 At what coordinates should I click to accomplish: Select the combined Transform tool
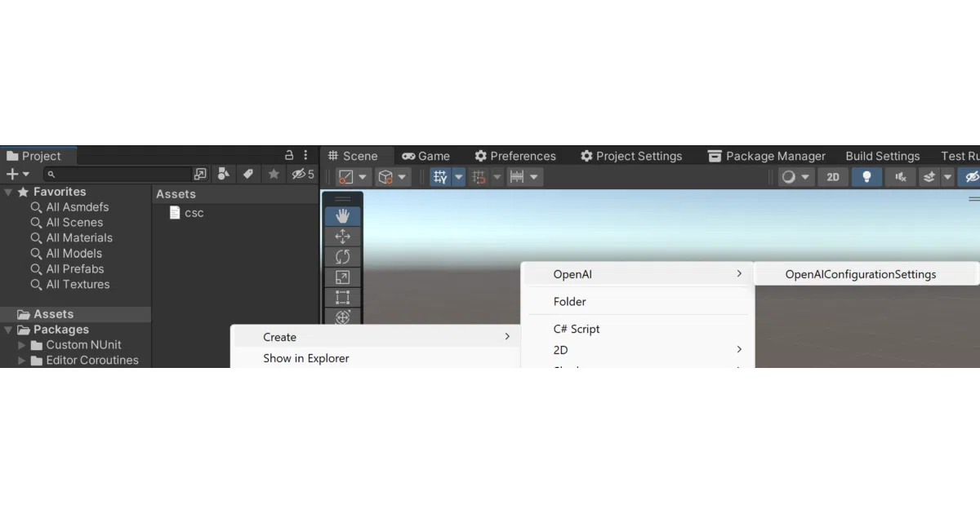[x=342, y=317]
